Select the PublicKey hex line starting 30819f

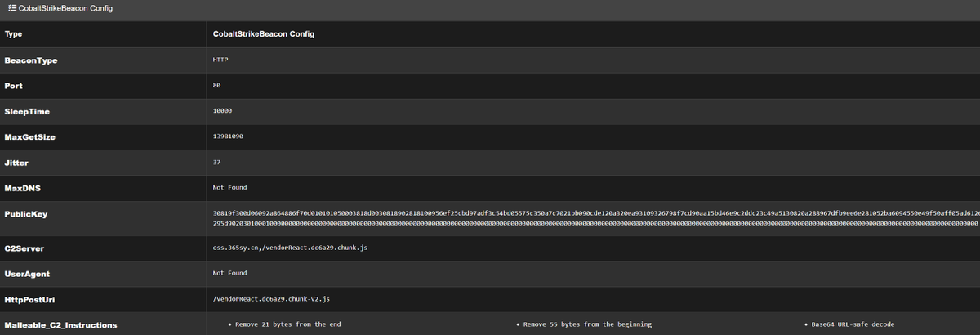click(x=596, y=213)
